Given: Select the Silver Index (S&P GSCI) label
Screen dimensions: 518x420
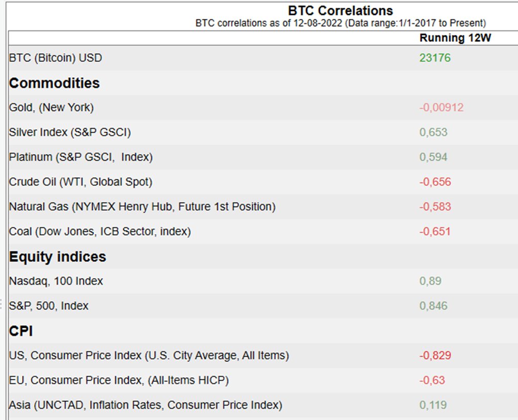Looking at the screenshot, I should point(70,132).
